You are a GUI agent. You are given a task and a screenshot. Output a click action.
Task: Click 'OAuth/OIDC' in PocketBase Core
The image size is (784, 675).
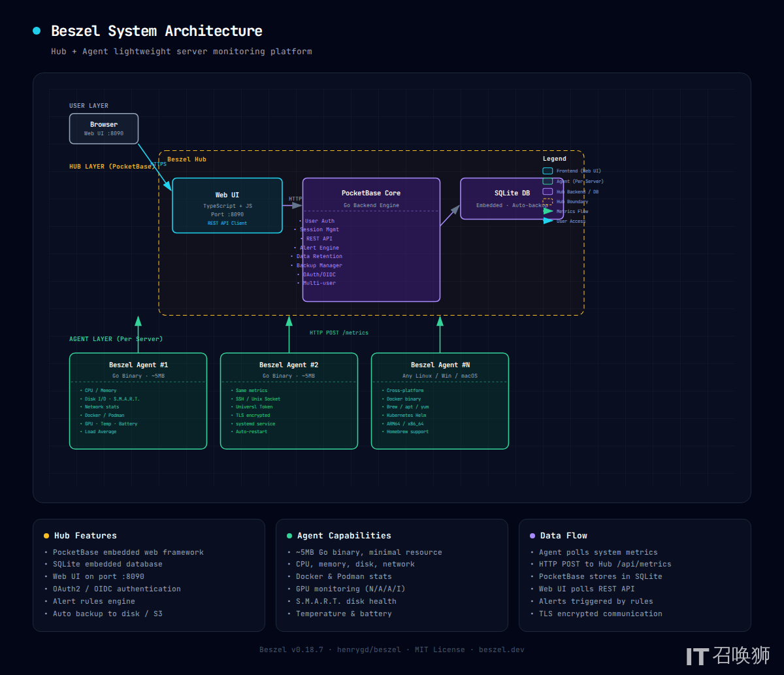[319, 274]
